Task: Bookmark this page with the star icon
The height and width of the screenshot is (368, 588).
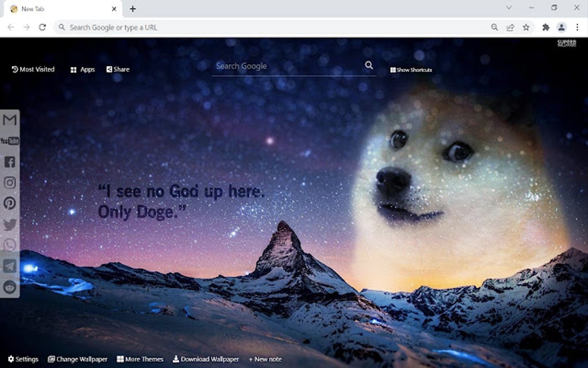Action: (525, 27)
